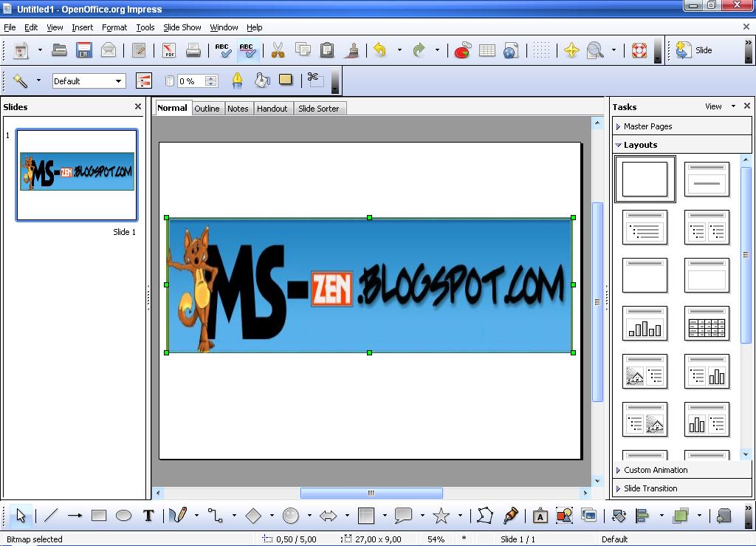Image resolution: width=756 pixels, height=546 pixels.
Task: Open the Insert menu
Action: (x=83, y=27)
